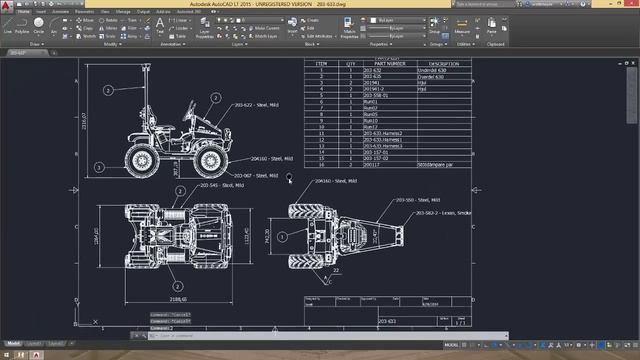Choose the Copy command

pos(85,28)
